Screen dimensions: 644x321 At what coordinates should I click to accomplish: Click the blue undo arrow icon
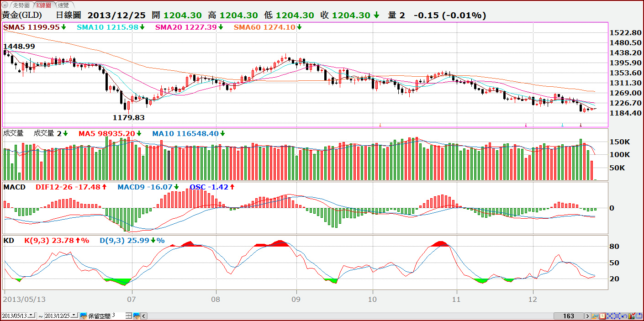pyautogui.click(x=624, y=316)
